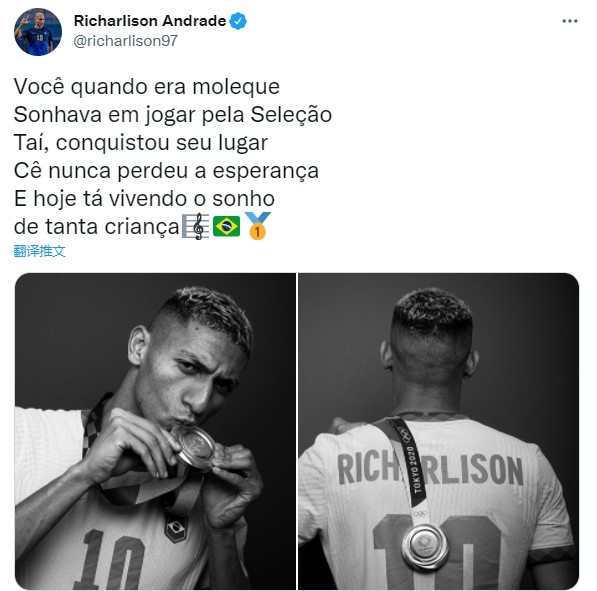Viewport: 597px width, 591px height.
Task: Click the line 'Cê nunca perdeu a esperança'
Action: click(x=166, y=171)
